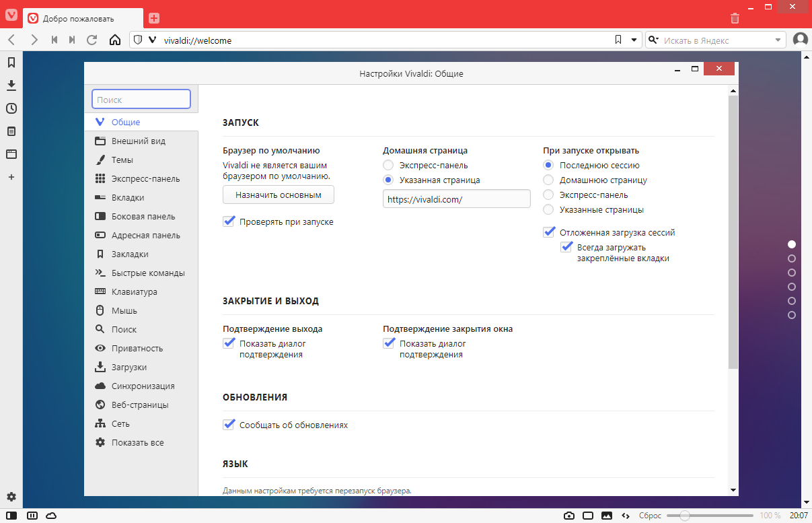The image size is (812, 523).
Task: Open search field dropdown arrow
Action: pyautogui.click(x=778, y=40)
